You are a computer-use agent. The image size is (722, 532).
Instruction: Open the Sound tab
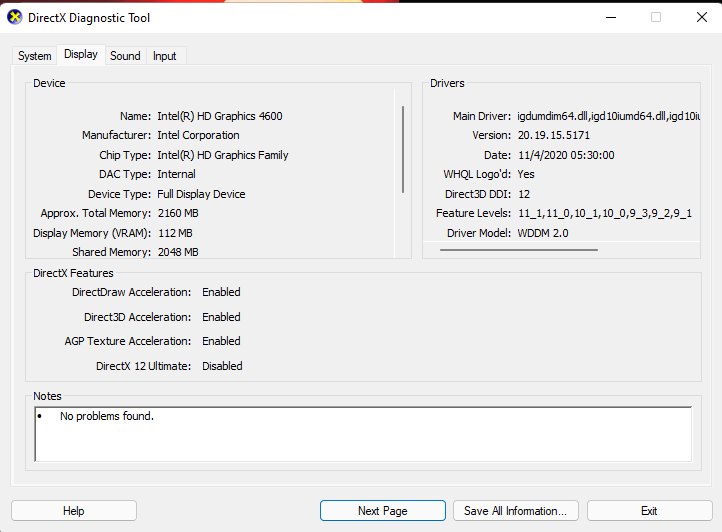coord(125,56)
